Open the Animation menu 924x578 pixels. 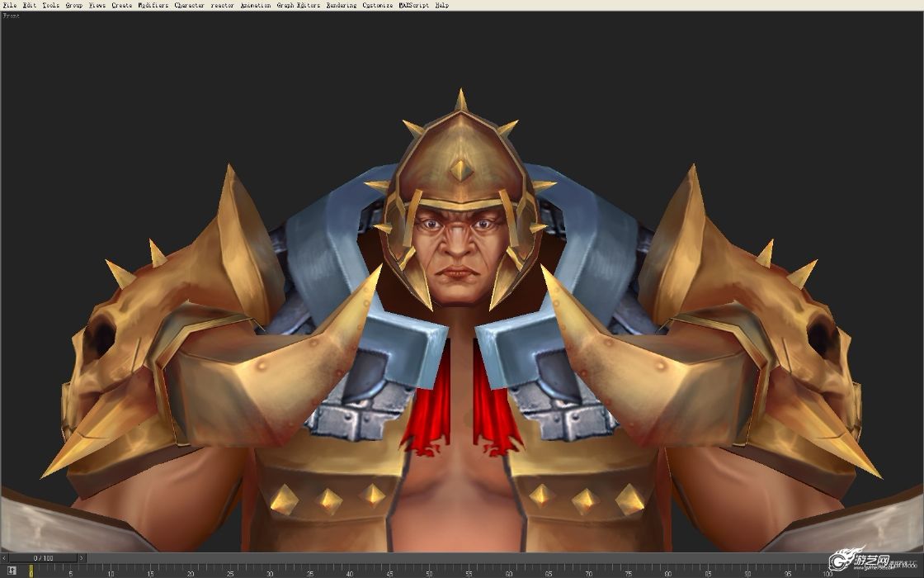click(256, 5)
